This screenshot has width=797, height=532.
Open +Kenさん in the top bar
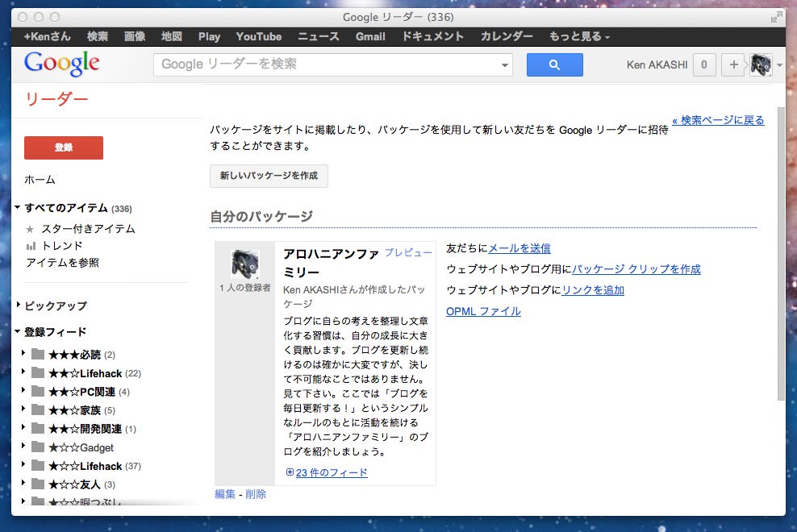(48, 36)
